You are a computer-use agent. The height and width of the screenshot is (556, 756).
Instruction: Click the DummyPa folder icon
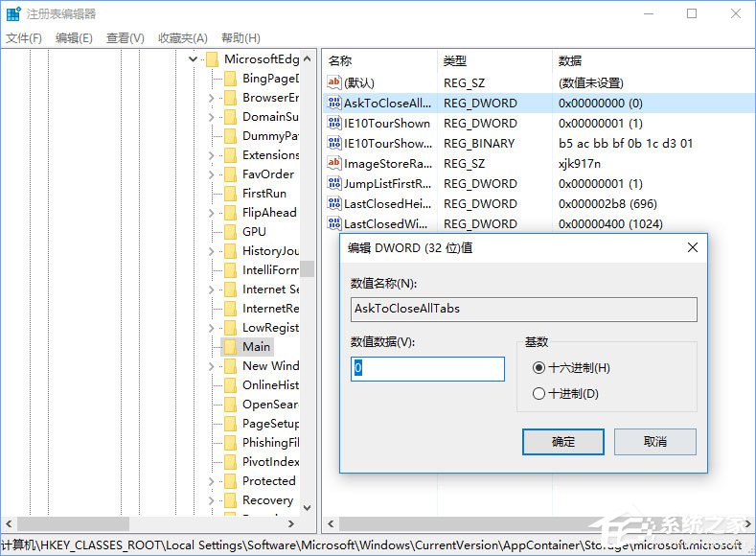pos(231,136)
